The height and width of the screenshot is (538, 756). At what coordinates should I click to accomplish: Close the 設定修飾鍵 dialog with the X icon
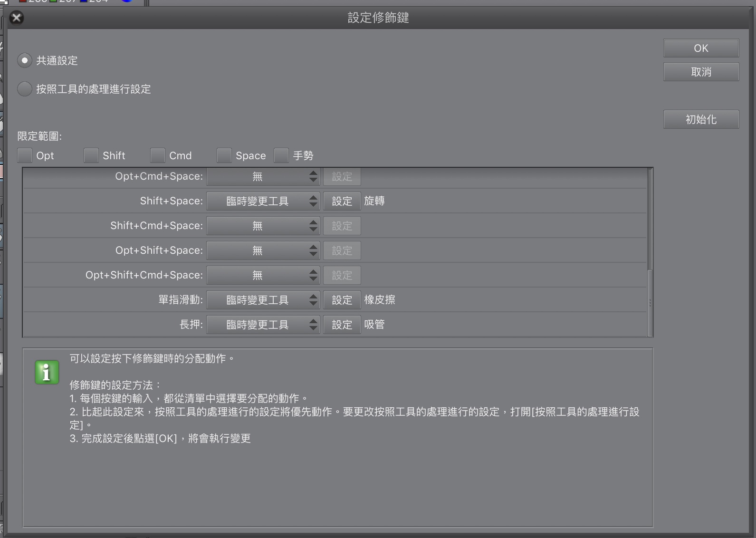[17, 18]
